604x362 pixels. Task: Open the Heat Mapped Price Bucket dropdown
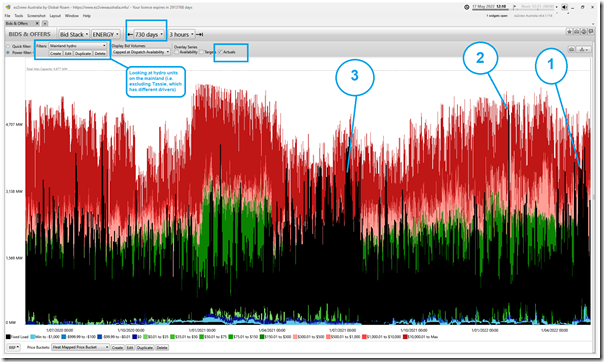81,347
